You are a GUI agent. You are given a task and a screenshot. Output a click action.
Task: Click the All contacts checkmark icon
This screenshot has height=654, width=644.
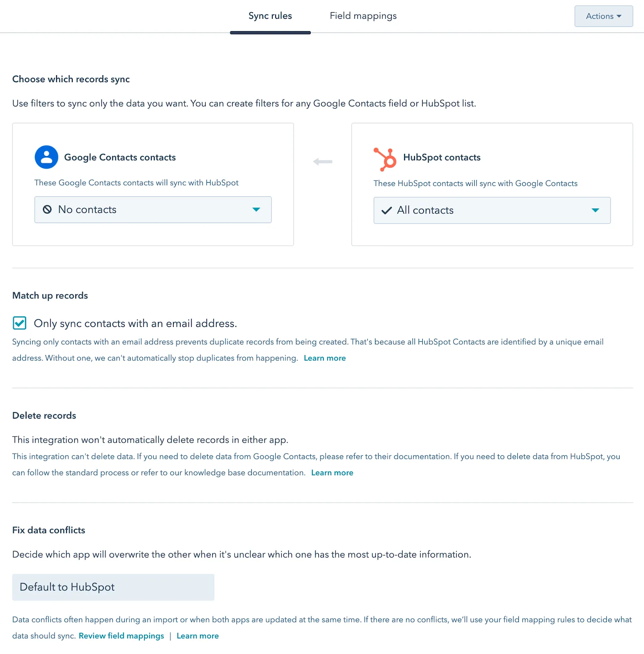tap(386, 211)
